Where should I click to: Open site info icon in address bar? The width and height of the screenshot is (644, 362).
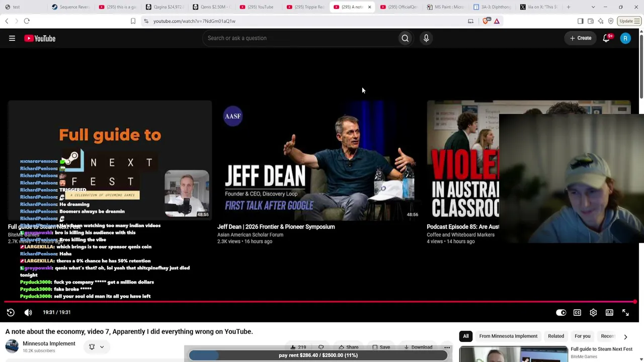pos(146,21)
